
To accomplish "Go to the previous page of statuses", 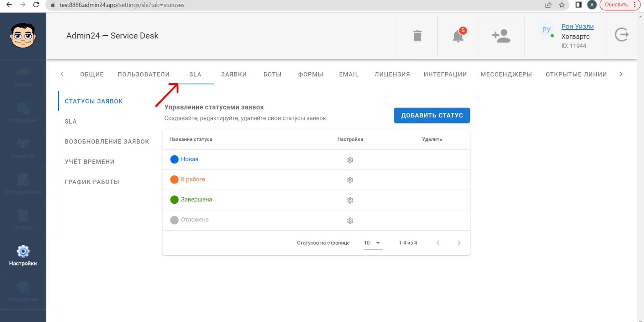I will pyautogui.click(x=438, y=243).
